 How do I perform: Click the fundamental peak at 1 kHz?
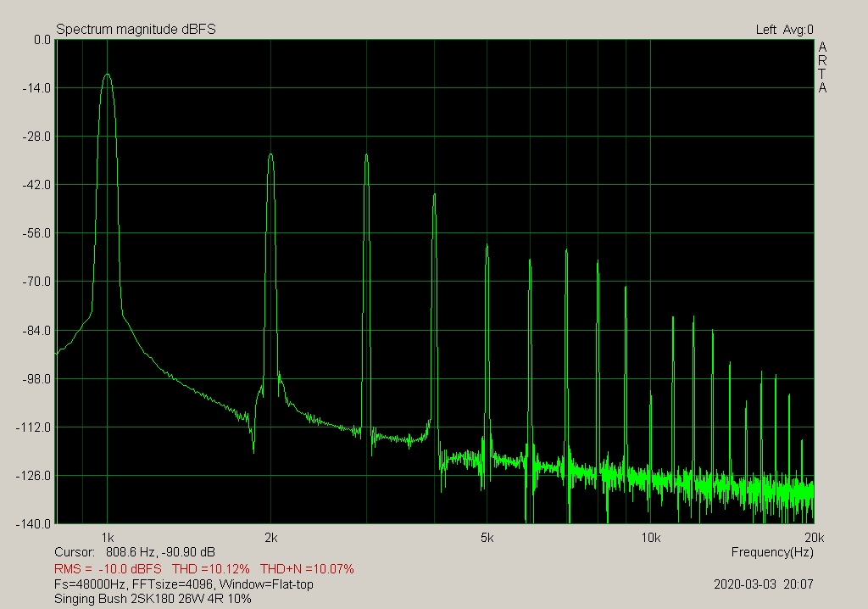click(x=108, y=75)
